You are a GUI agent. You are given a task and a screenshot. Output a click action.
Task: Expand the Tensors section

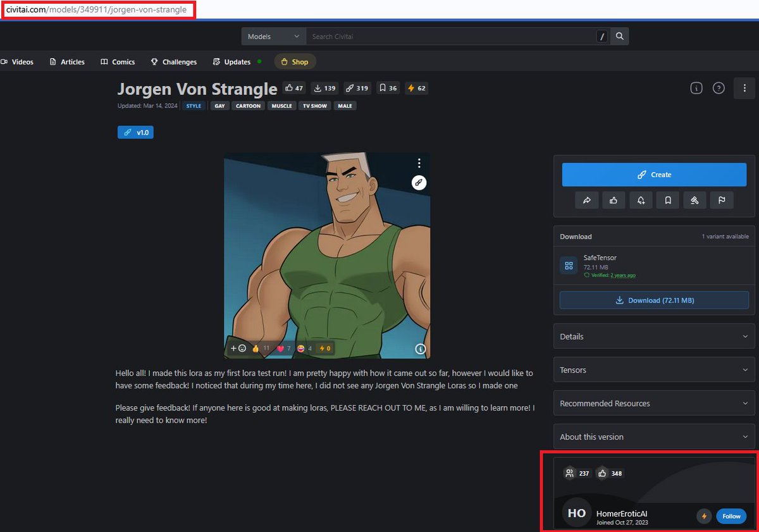coord(654,370)
